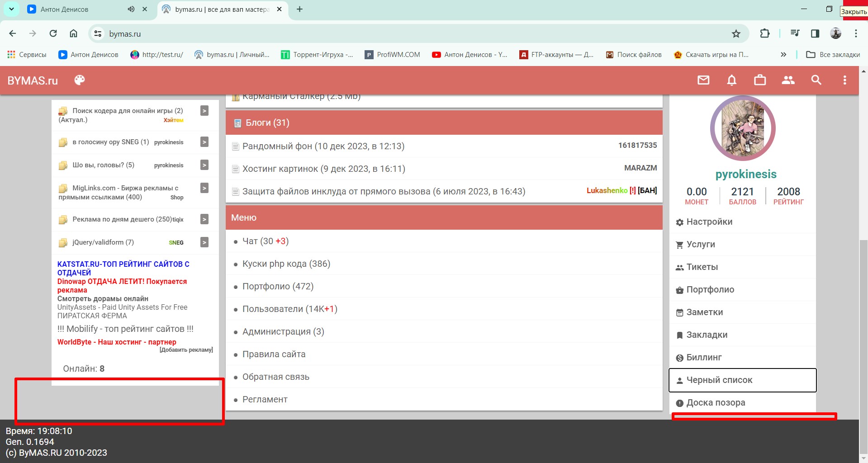Open the site search magnifier icon
Screen dimensions: 868x463
point(816,80)
